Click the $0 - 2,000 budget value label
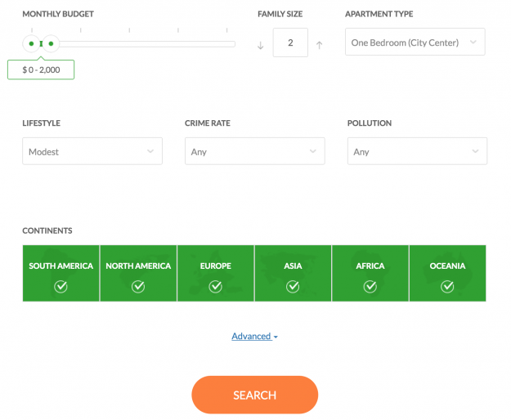Viewport: 511px width, 420px height. point(41,70)
